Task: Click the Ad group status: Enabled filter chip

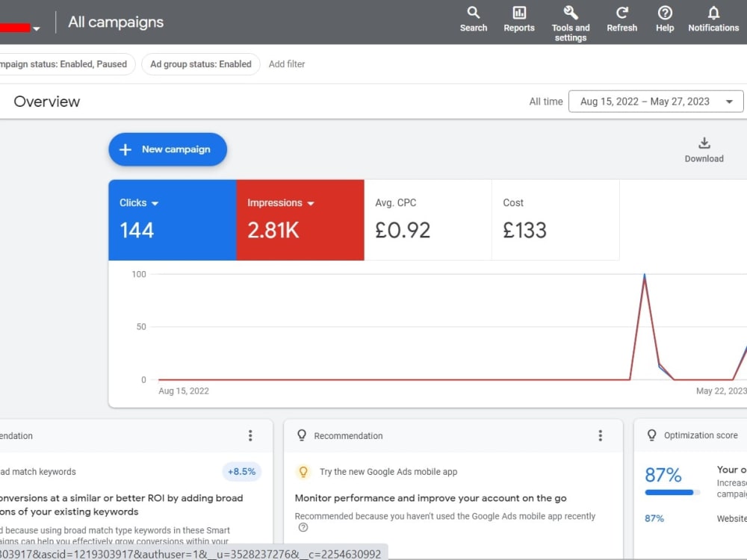Action: pos(200,63)
